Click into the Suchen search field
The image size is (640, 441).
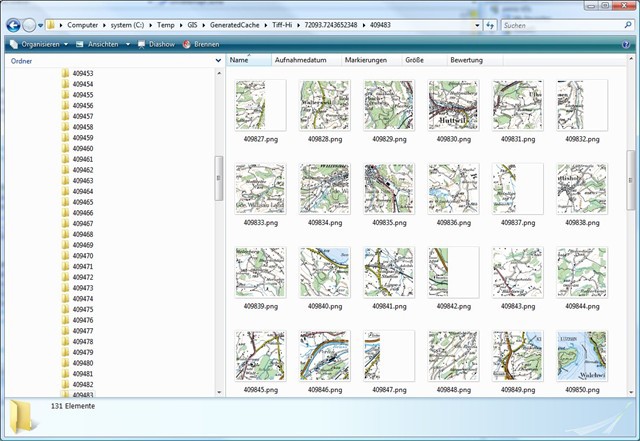click(x=562, y=25)
